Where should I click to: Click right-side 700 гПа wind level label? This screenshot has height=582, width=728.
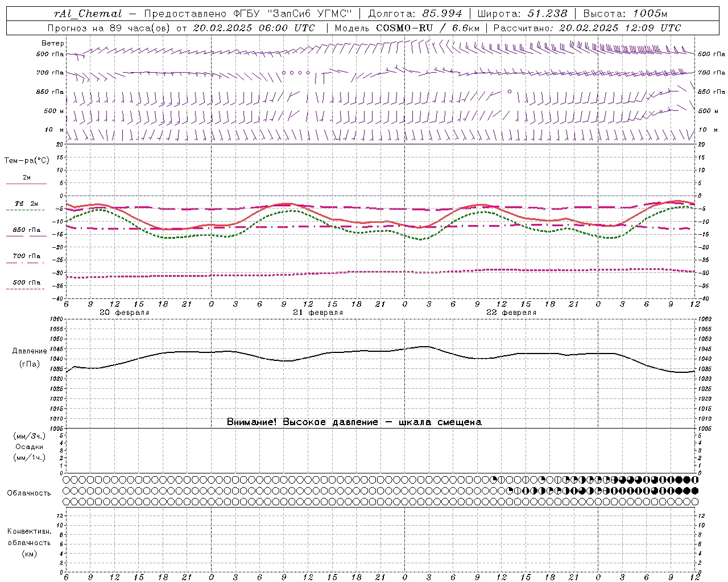pos(712,73)
